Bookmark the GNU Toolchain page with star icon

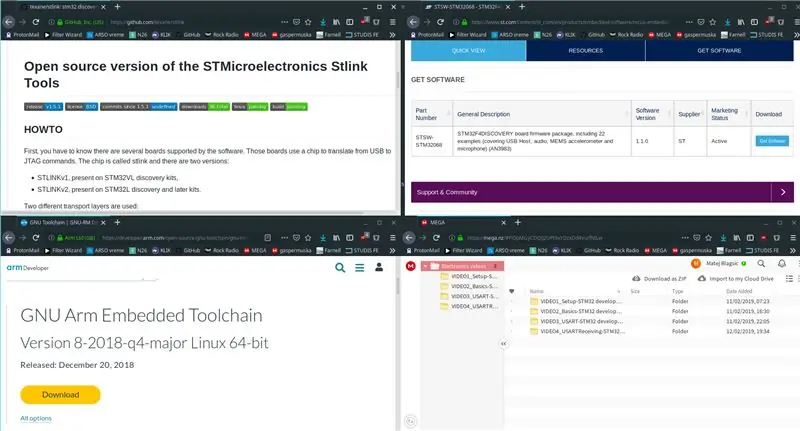[x=308, y=238]
